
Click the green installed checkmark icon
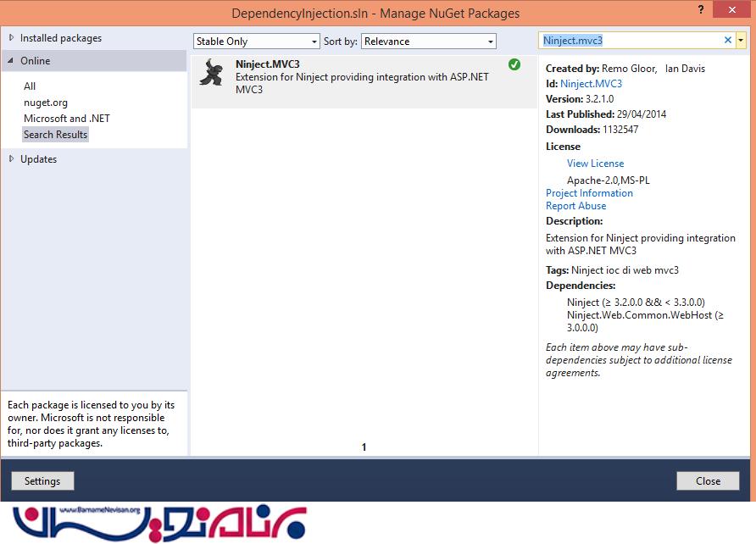tap(514, 64)
